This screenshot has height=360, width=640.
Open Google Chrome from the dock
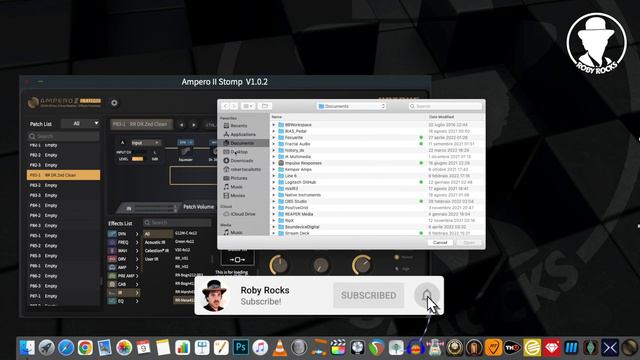tap(85, 348)
